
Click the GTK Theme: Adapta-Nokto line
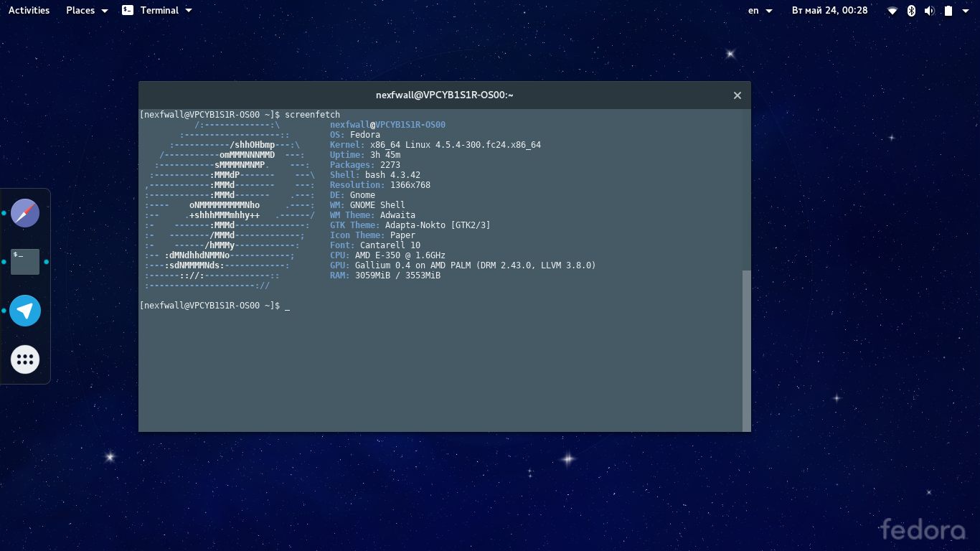410,225
